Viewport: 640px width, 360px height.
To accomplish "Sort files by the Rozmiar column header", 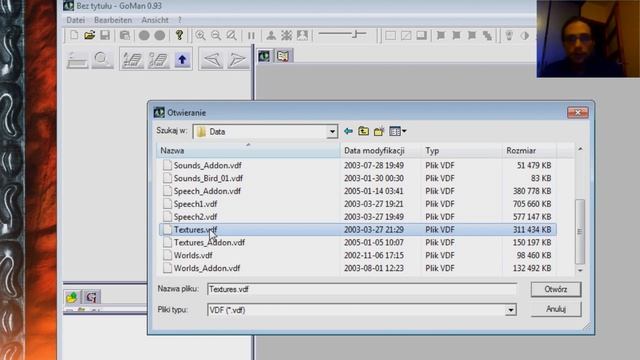I will point(529,151).
